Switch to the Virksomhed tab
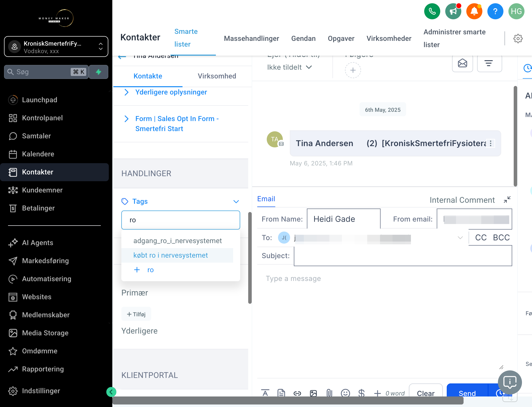Viewport: 532px width, 407px height. 217,76
